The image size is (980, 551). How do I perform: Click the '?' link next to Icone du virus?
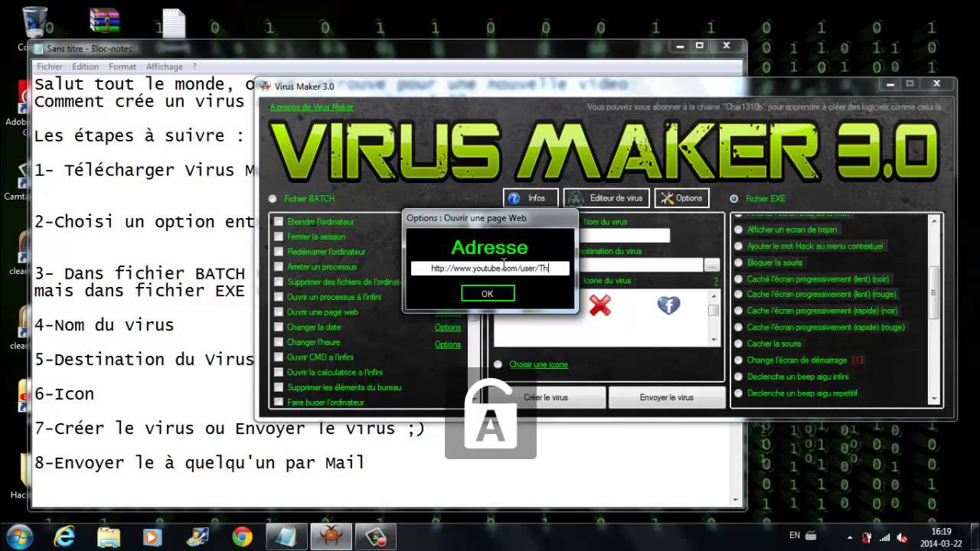point(716,282)
